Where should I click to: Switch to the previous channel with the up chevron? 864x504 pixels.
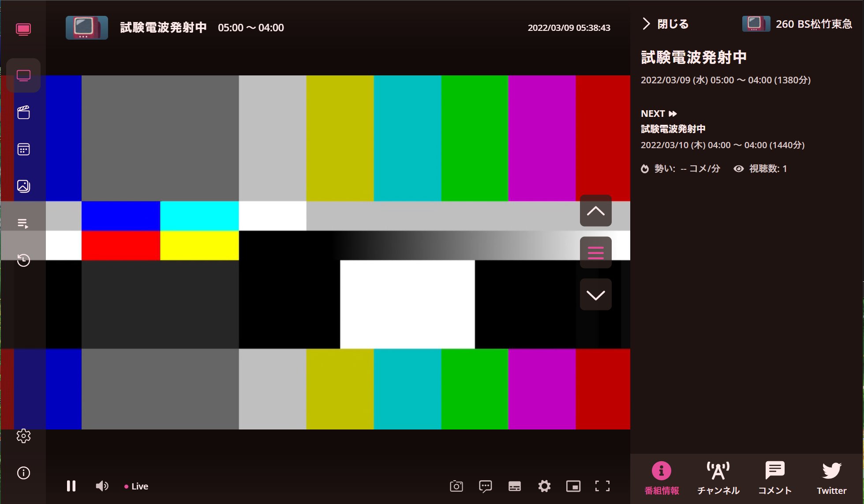(595, 211)
